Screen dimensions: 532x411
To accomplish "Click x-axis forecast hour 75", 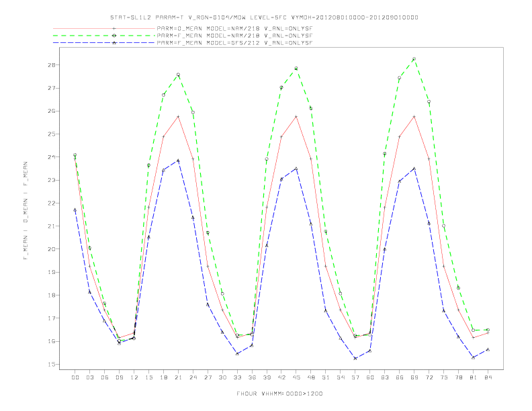I will click(444, 377).
